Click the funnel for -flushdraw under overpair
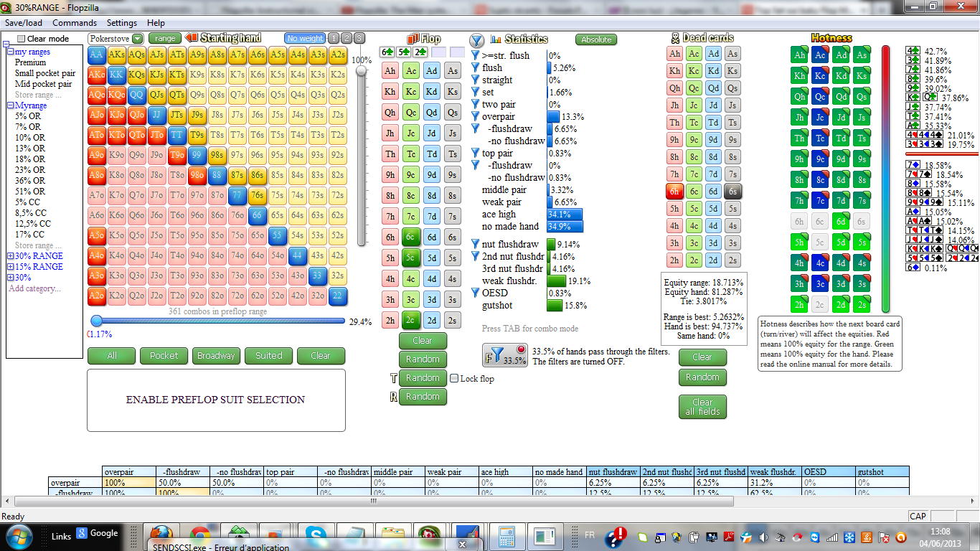This screenshot has height=551, width=980. point(475,128)
